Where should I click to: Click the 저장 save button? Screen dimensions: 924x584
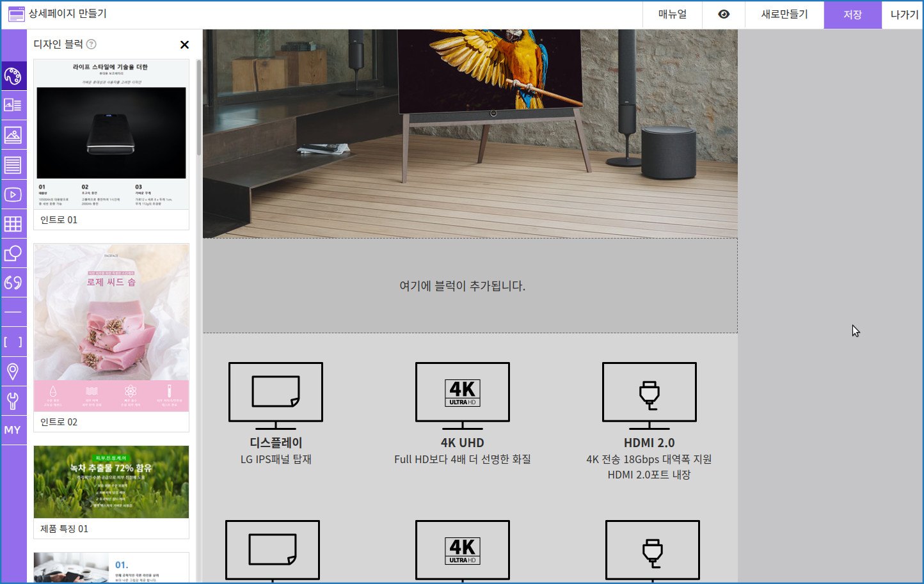pyautogui.click(x=852, y=14)
